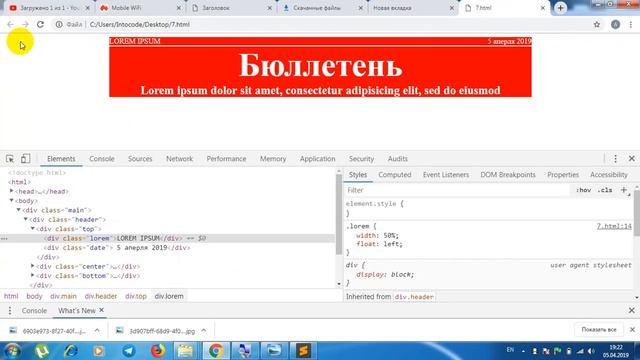
Task: Reload the page
Action: 40,24
